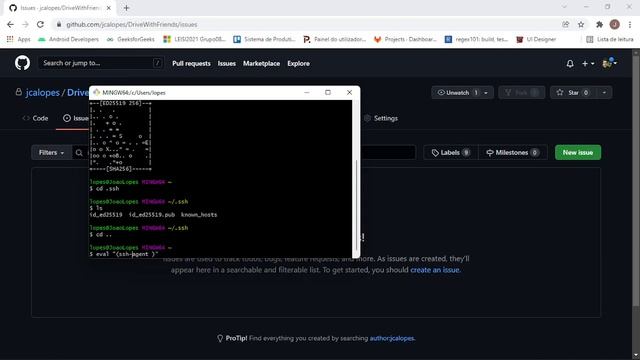Open Explore in the header

[298, 64]
